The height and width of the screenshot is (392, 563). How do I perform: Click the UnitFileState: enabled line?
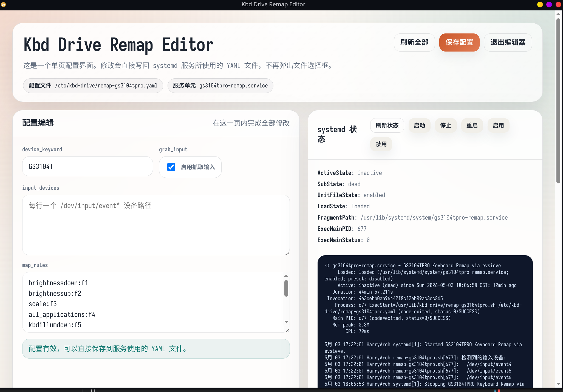coord(351,195)
